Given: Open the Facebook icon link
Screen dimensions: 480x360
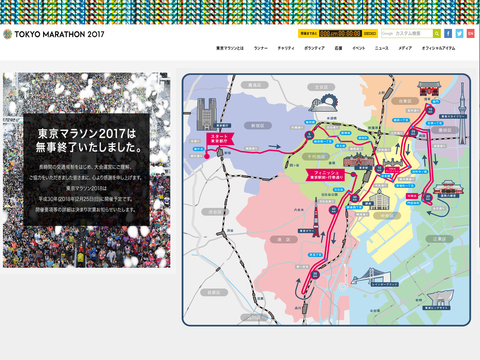Looking at the screenshot, I should point(448,33).
